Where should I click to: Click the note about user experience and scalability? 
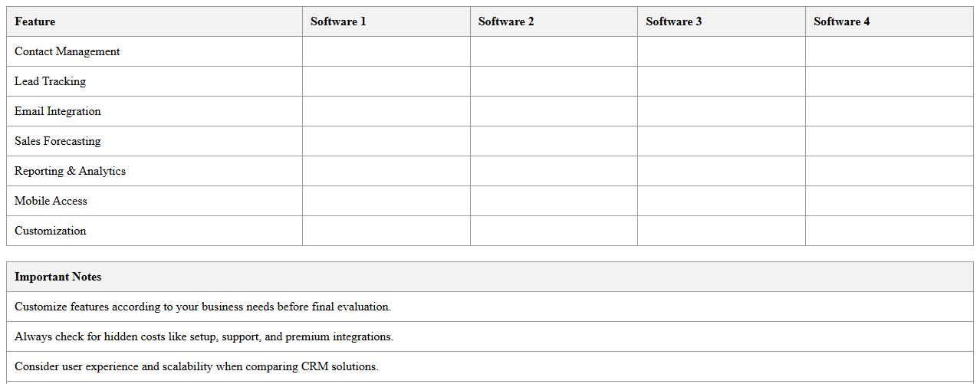click(x=196, y=366)
